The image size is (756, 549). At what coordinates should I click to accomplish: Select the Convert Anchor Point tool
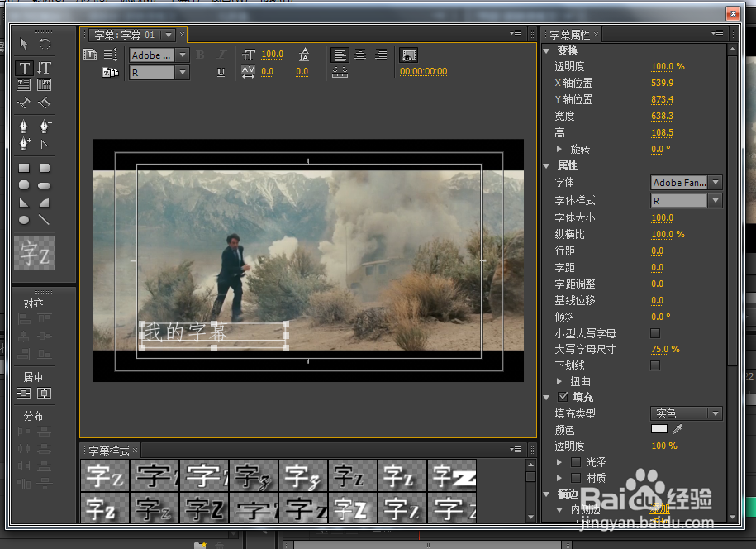[45, 144]
